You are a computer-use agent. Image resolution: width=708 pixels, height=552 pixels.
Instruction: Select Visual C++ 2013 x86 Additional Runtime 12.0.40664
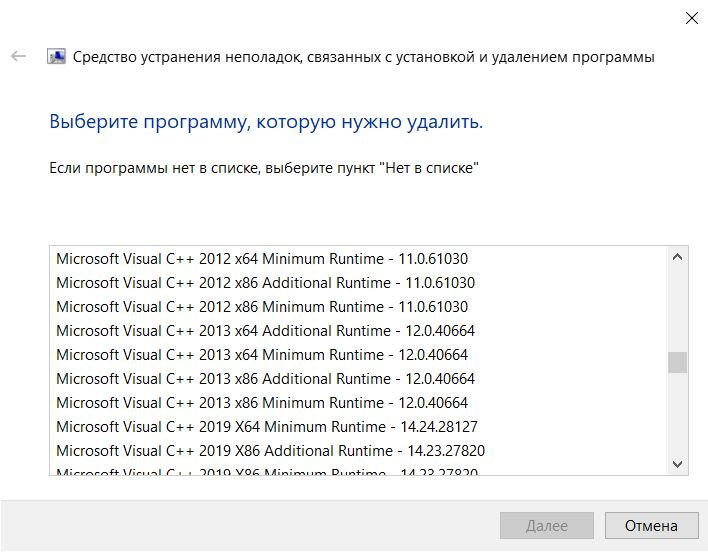[x=359, y=378]
